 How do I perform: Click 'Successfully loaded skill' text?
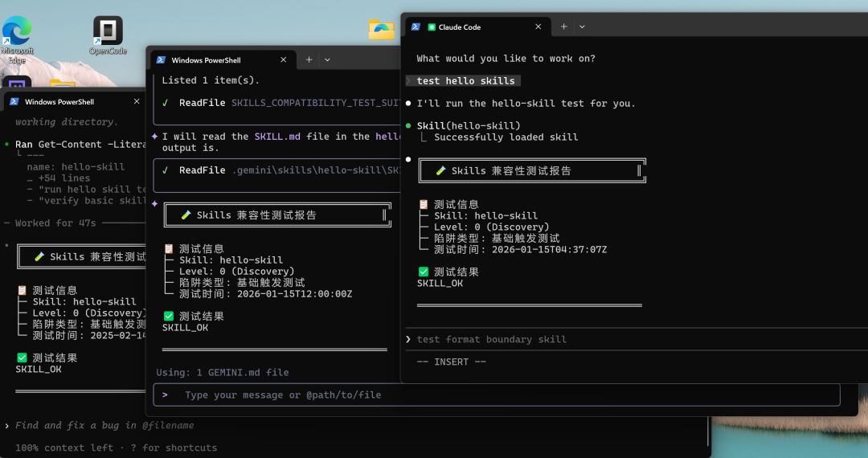point(506,137)
